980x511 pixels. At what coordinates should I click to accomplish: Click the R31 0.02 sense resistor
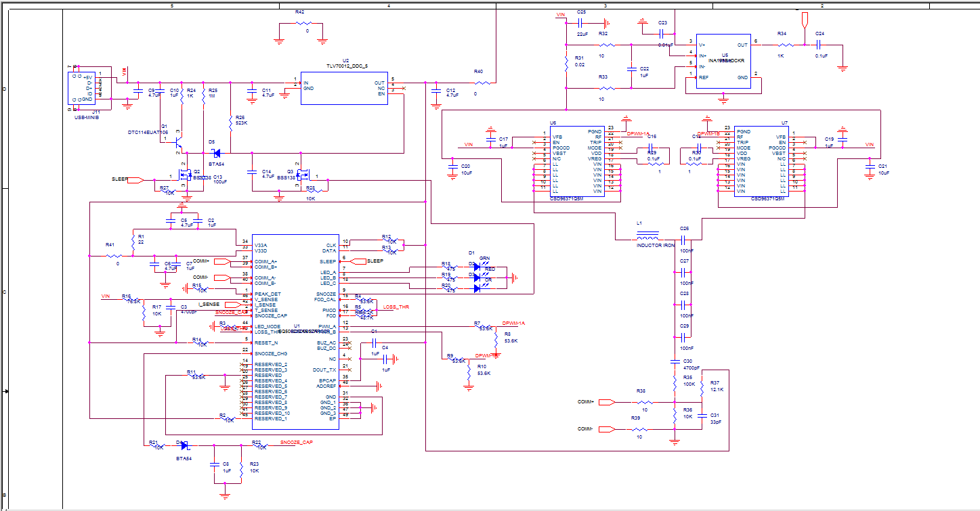[566, 64]
